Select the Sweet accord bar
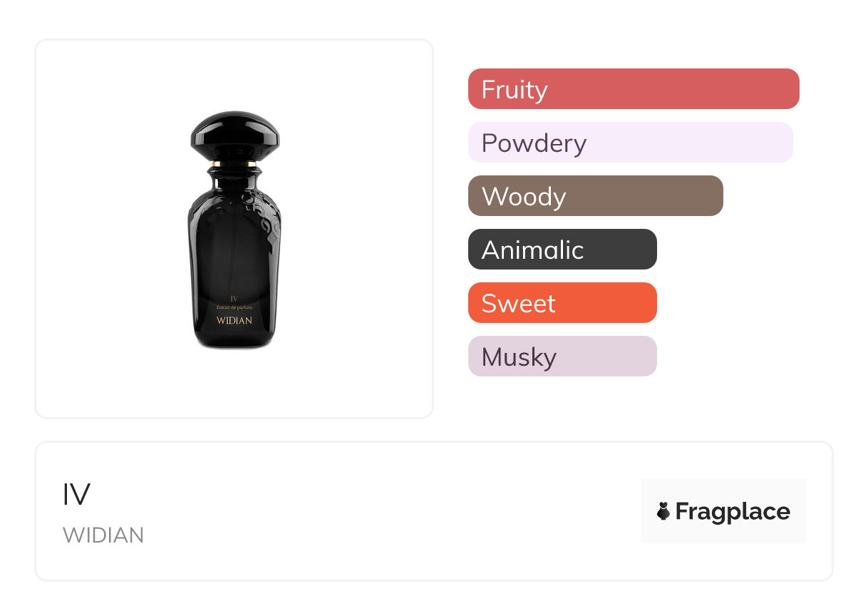Image resolution: width=868 pixels, height=616 pixels. (562, 303)
